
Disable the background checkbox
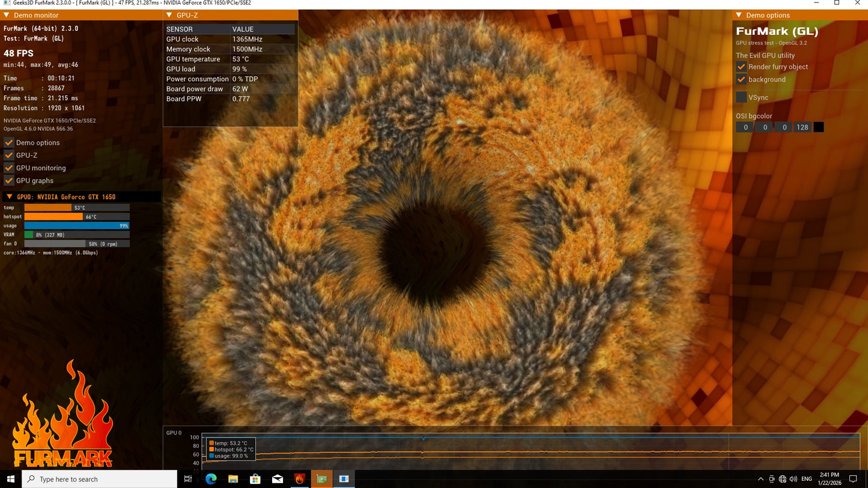click(741, 79)
